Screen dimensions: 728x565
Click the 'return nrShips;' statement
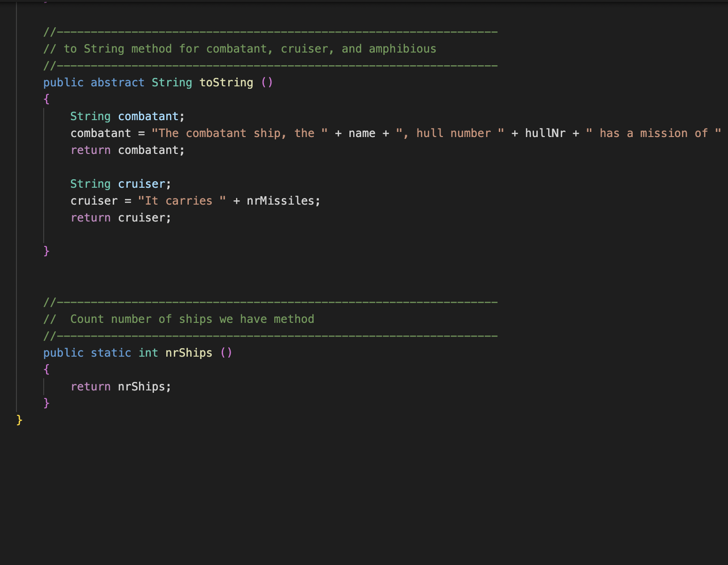tap(121, 387)
